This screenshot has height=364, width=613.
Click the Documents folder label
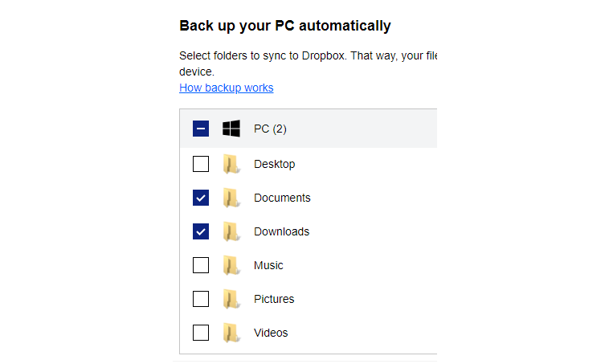(282, 198)
